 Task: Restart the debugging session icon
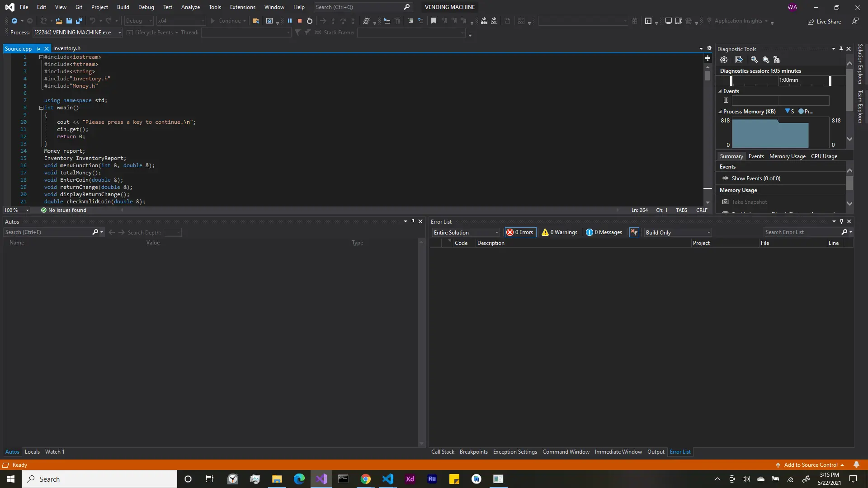[310, 21]
